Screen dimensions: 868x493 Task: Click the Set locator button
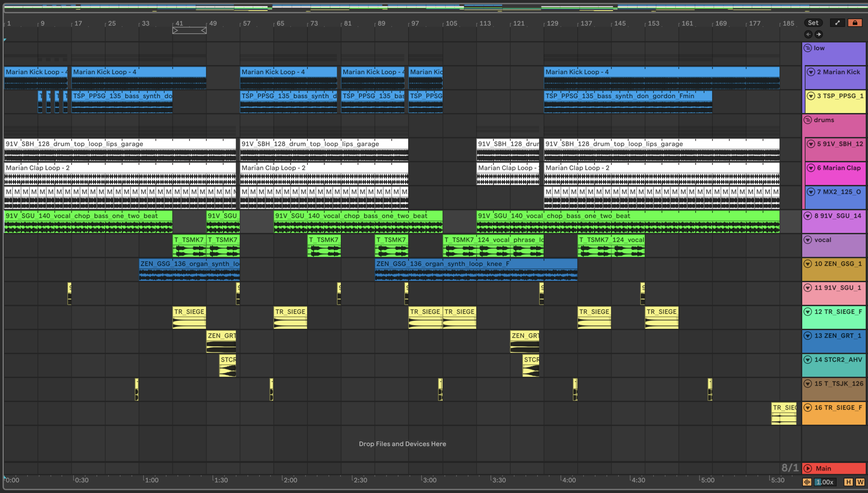click(813, 23)
